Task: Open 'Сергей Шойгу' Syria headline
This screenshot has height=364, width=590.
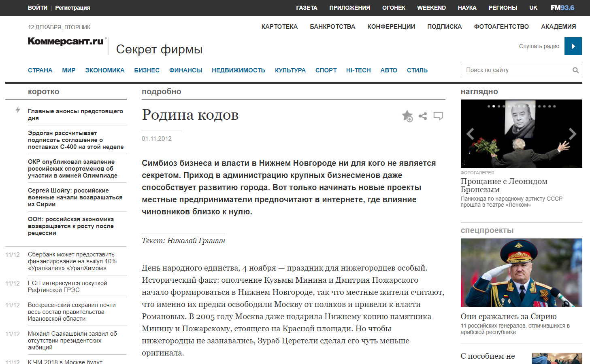Action: [75, 197]
